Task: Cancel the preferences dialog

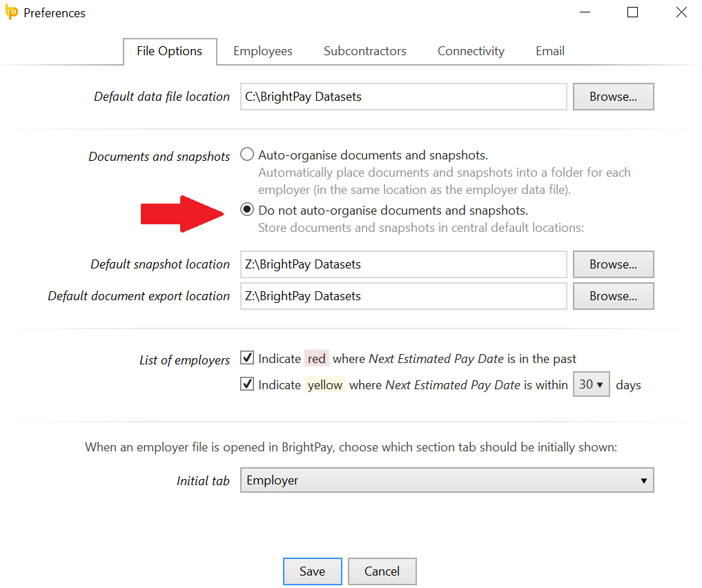Action: click(x=382, y=571)
